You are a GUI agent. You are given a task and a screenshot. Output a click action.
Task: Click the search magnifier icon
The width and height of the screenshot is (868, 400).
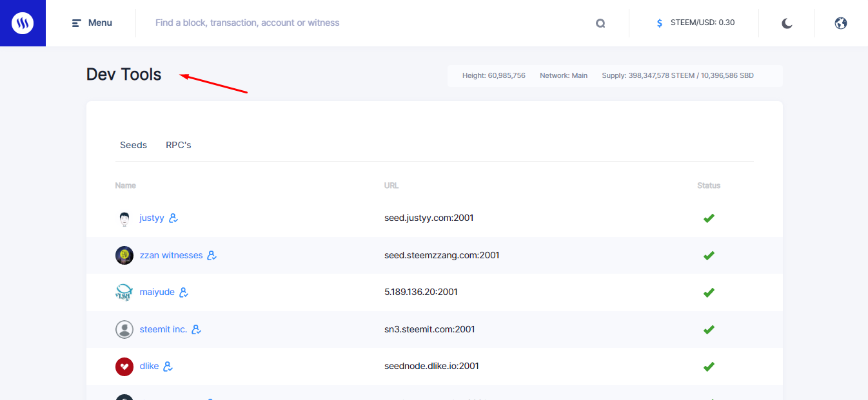[x=600, y=23]
